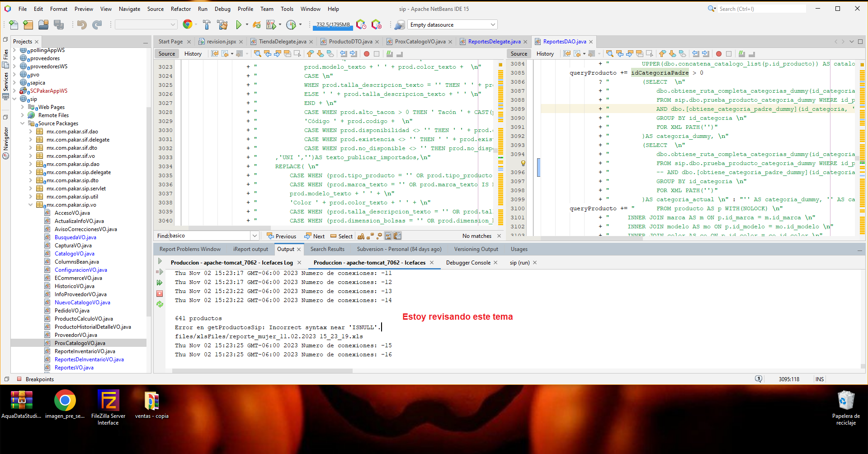Click the Undo arrow in toolbar

pyautogui.click(x=82, y=25)
